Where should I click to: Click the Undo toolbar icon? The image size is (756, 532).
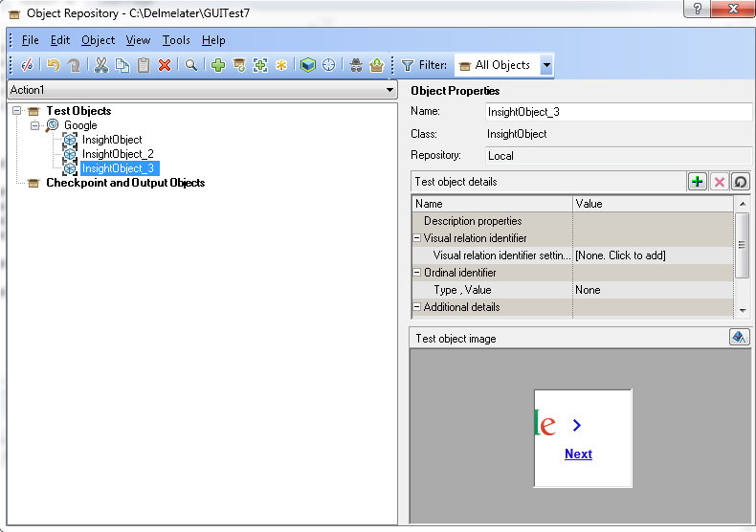point(53,65)
